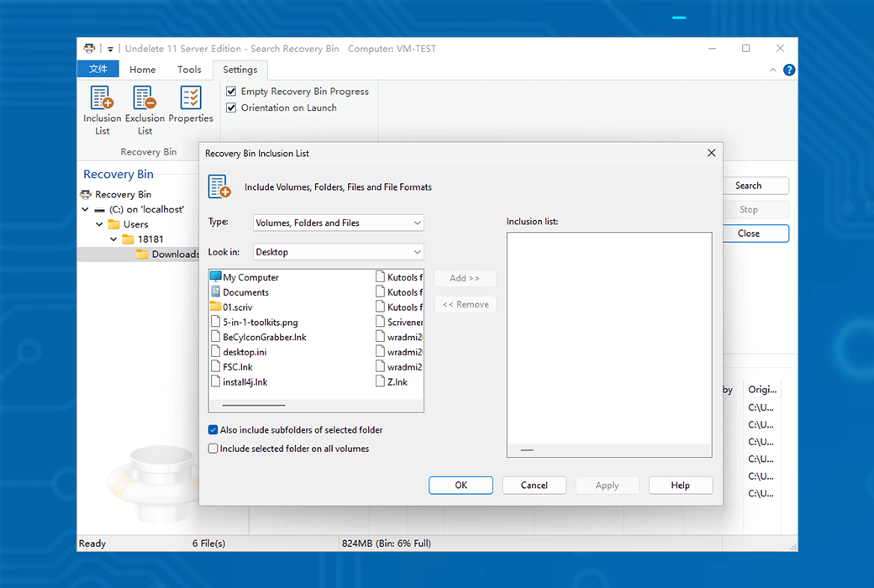This screenshot has height=588, width=874.
Task: Select the 01.scriv folder
Action: coord(237,307)
